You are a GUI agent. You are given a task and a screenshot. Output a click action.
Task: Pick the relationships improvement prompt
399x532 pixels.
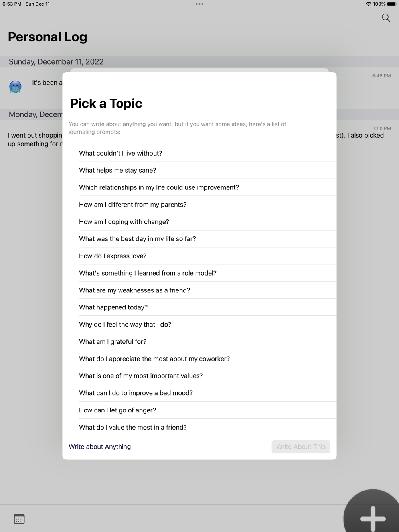pos(159,187)
